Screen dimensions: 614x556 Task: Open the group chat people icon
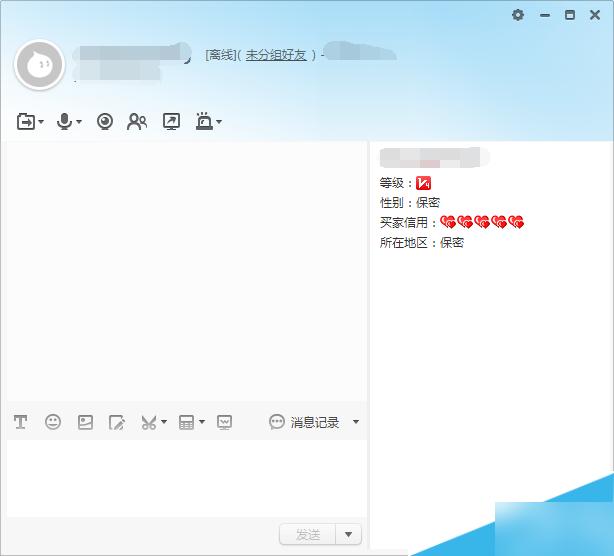pyautogui.click(x=137, y=121)
